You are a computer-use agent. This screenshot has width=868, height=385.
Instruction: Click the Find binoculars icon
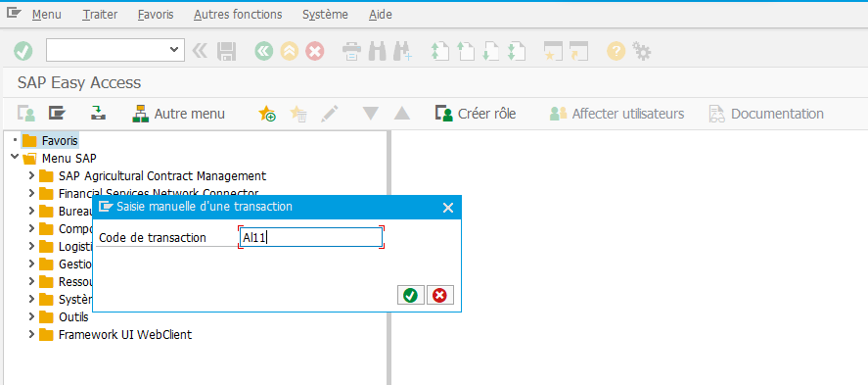coord(377,52)
